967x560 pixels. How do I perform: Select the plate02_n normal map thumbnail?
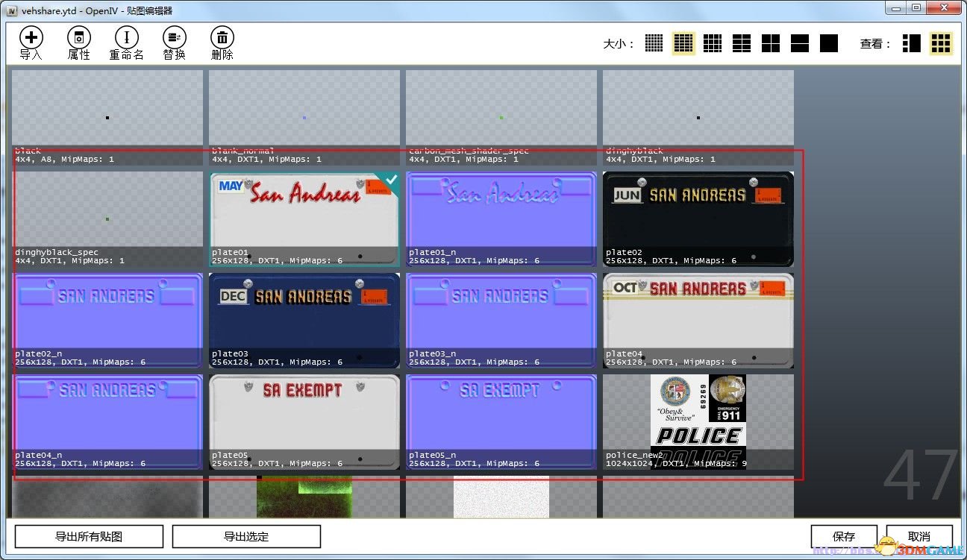click(x=107, y=321)
